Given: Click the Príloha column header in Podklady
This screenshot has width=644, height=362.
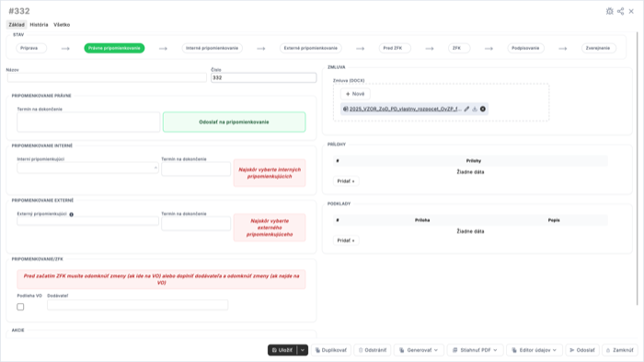Looking at the screenshot, I should pos(422,220).
